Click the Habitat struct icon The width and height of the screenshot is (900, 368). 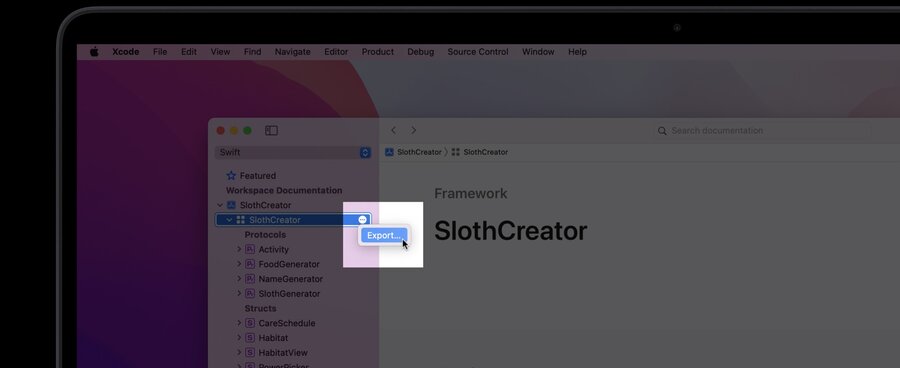(250, 338)
